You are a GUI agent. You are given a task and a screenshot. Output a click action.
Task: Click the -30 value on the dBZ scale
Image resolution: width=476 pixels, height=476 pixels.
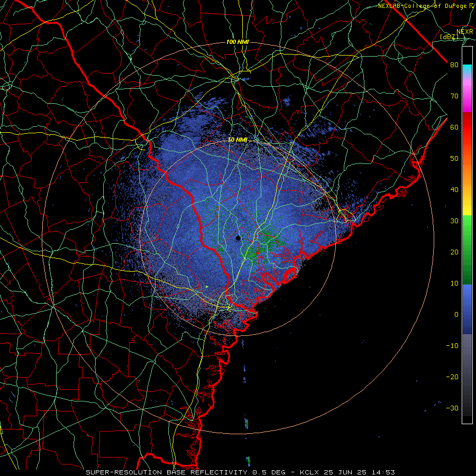(452, 408)
